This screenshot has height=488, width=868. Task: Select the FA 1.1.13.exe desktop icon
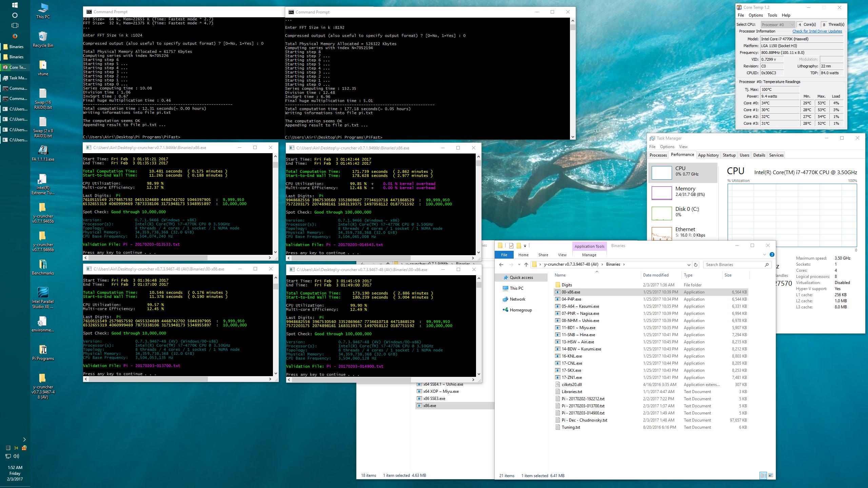coord(43,153)
